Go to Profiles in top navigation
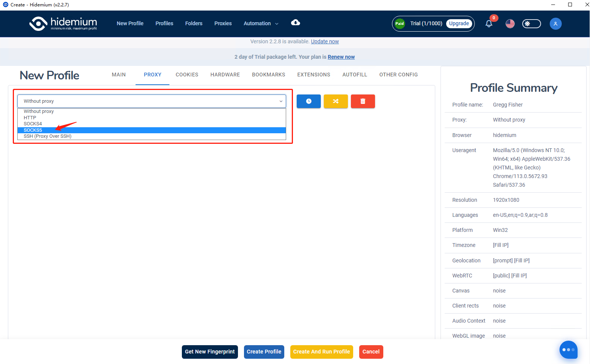Viewport: 590px width, 364px height. [164, 23]
